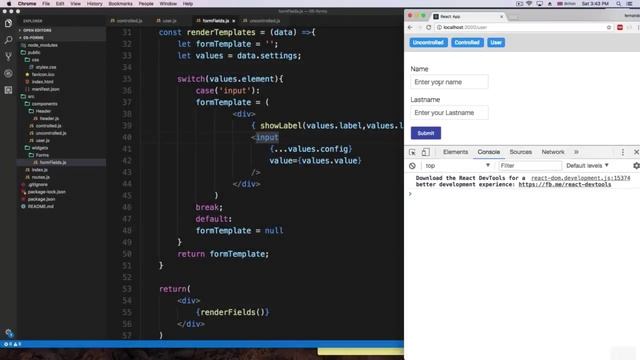640x360 pixels.
Task: Click the Chrome back arrow button
Action: [410, 27]
